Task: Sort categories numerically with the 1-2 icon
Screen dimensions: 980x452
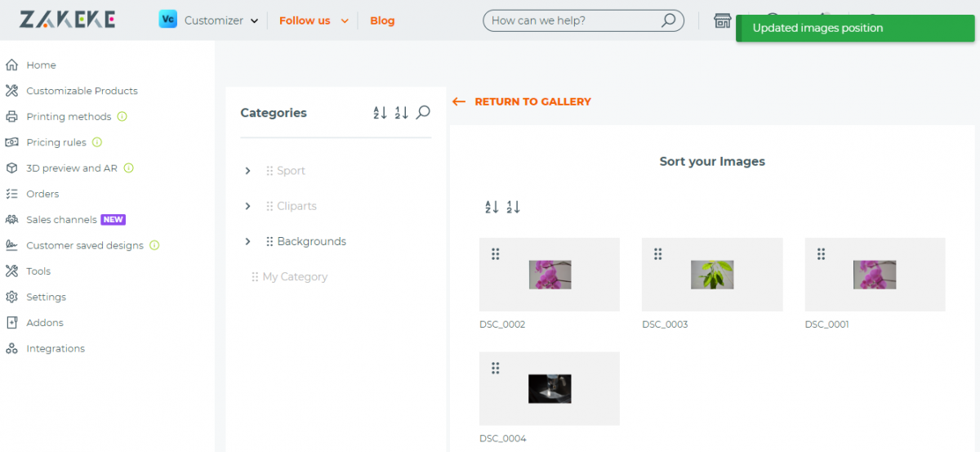Action: click(401, 113)
